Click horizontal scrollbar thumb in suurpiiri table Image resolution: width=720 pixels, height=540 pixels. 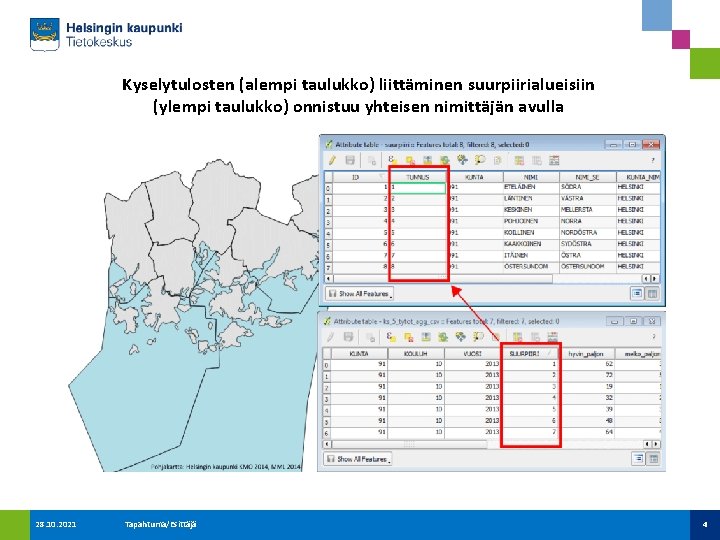[x=443, y=278]
